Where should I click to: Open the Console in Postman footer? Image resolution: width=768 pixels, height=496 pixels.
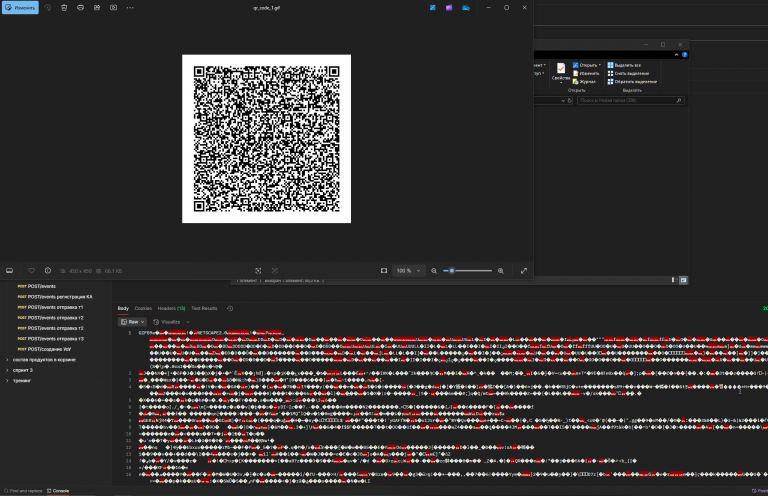click(x=58, y=491)
